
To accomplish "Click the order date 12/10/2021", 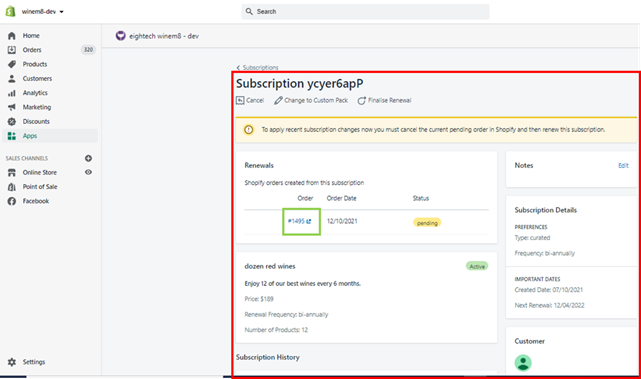I will (x=342, y=221).
